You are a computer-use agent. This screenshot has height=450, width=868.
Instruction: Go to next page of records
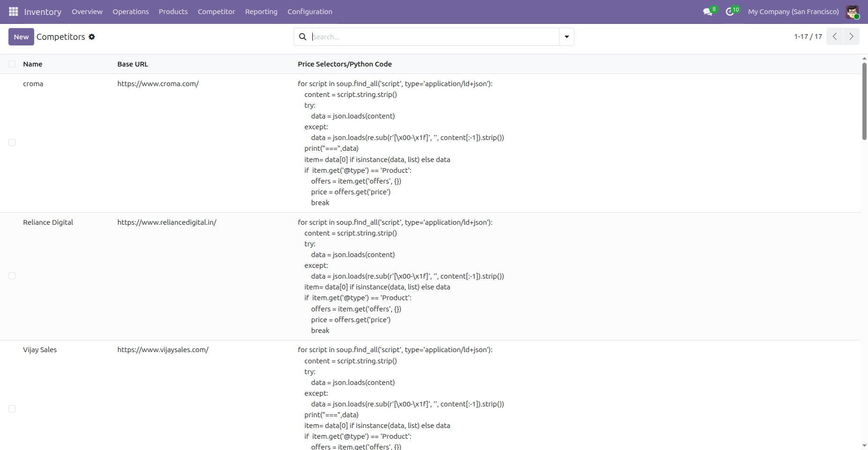[851, 37]
